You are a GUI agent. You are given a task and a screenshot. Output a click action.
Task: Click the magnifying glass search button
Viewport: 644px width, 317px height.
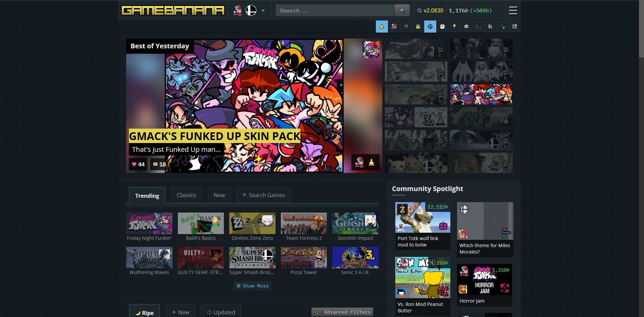[x=402, y=10]
